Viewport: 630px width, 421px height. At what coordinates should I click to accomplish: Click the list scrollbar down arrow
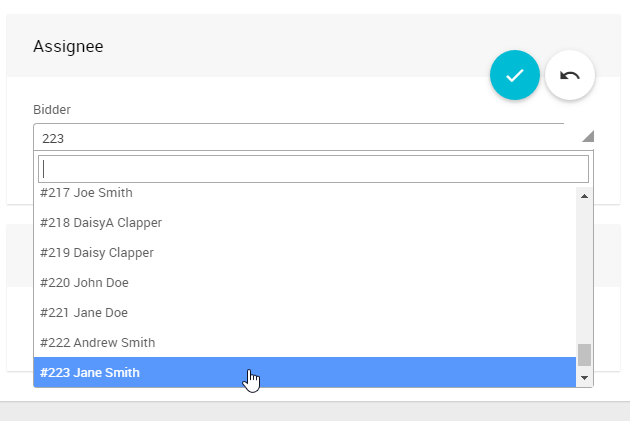coord(584,379)
